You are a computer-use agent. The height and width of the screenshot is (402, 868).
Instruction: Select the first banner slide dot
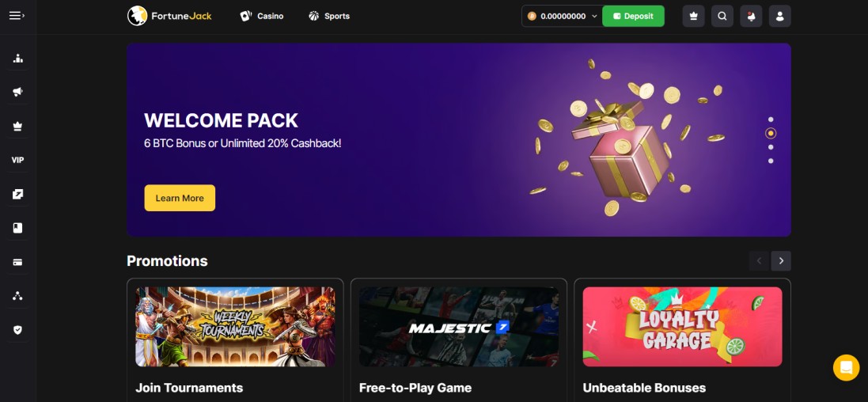[x=771, y=119]
